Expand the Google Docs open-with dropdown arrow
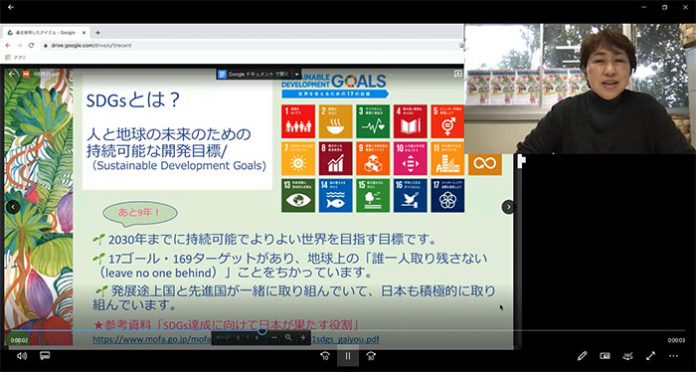This screenshot has height=372, width=696. (297, 74)
